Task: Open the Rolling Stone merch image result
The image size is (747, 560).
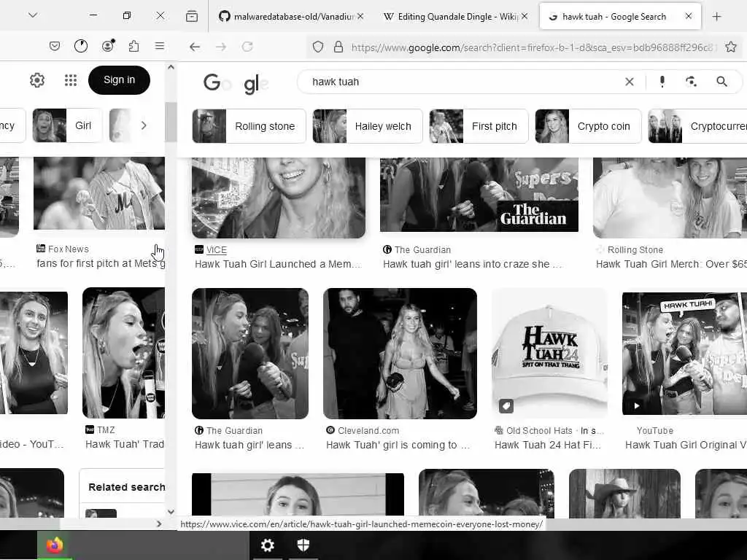Action: pos(670,198)
